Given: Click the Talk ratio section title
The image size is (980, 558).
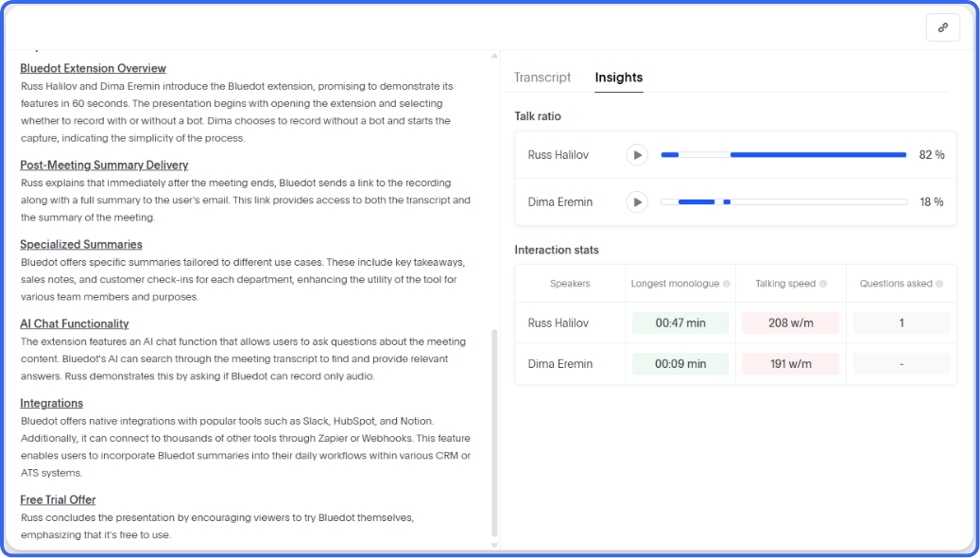Looking at the screenshot, I should tap(538, 116).
